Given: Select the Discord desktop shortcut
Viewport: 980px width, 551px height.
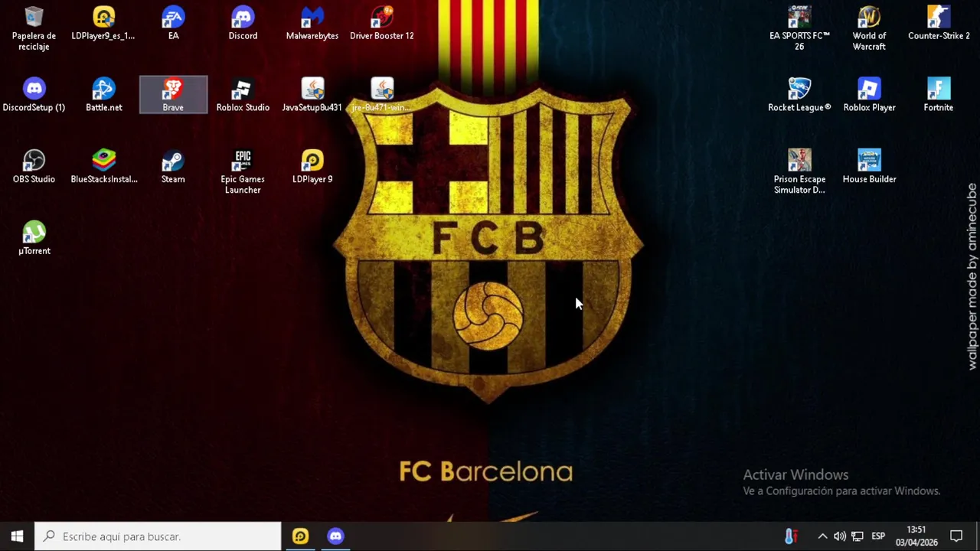Looking at the screenshot, I should coord(243,23).
